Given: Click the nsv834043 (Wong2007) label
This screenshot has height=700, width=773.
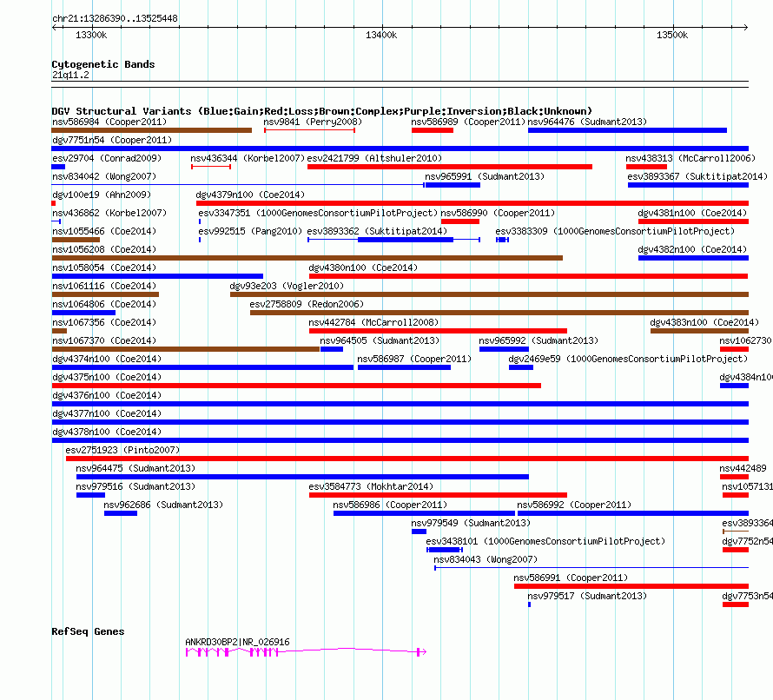Looking at the screenshot, I should pyautogui.click(x=486, y=559).
